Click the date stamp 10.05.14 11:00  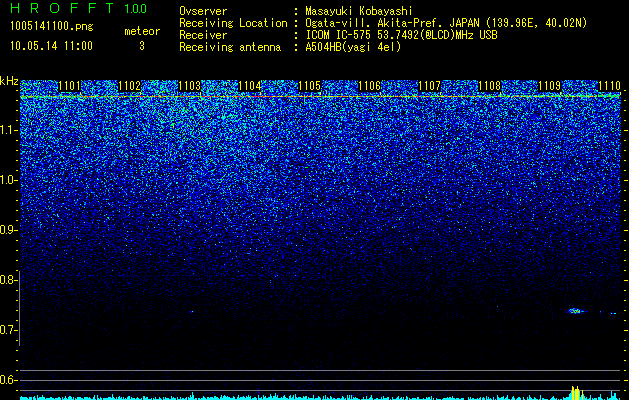(51, 46)
